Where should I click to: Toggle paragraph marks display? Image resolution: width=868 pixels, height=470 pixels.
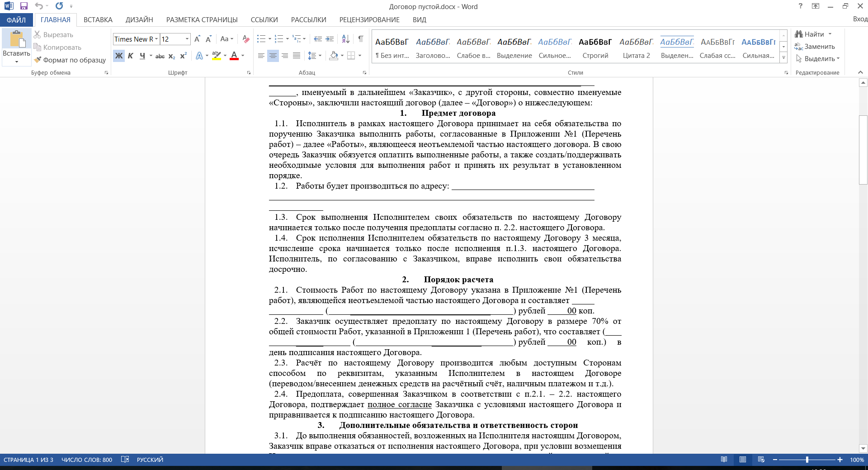(361, 39)
